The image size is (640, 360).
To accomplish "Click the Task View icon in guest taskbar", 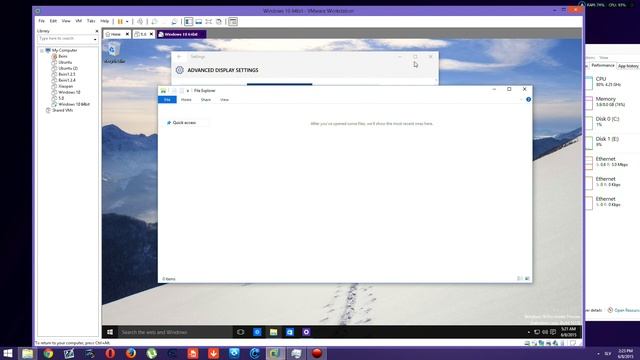I will [x=240, y=332].
